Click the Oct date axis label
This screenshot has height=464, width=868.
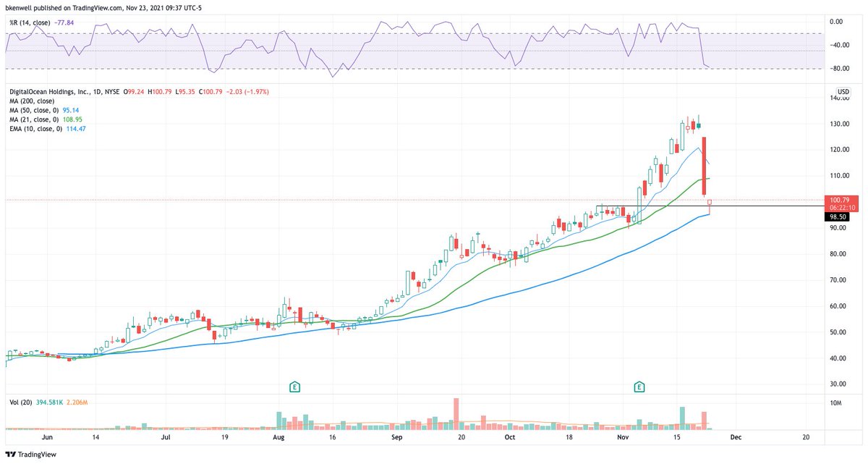(510, 438)
